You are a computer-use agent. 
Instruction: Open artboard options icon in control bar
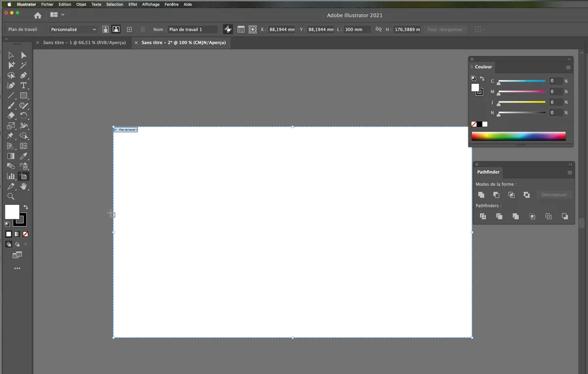tap(241, 29)
